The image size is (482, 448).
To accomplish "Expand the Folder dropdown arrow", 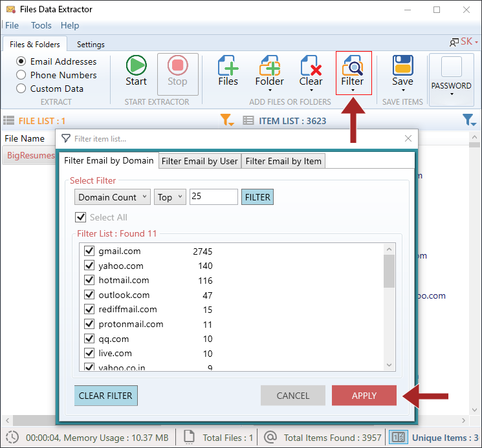I will pos(270,91).
